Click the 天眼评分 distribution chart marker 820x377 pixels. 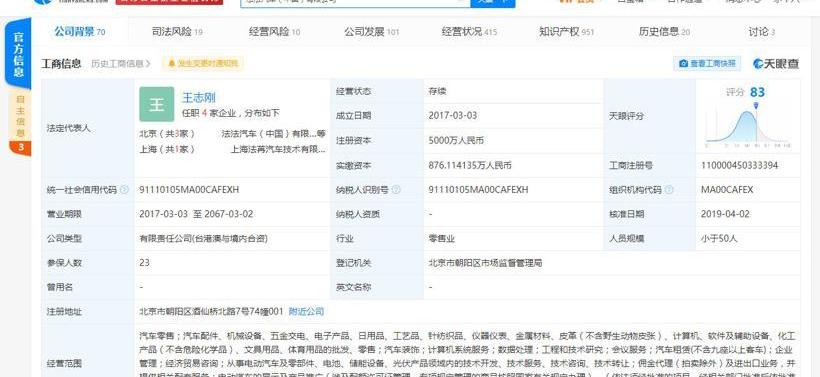click(x=756, y=106)
